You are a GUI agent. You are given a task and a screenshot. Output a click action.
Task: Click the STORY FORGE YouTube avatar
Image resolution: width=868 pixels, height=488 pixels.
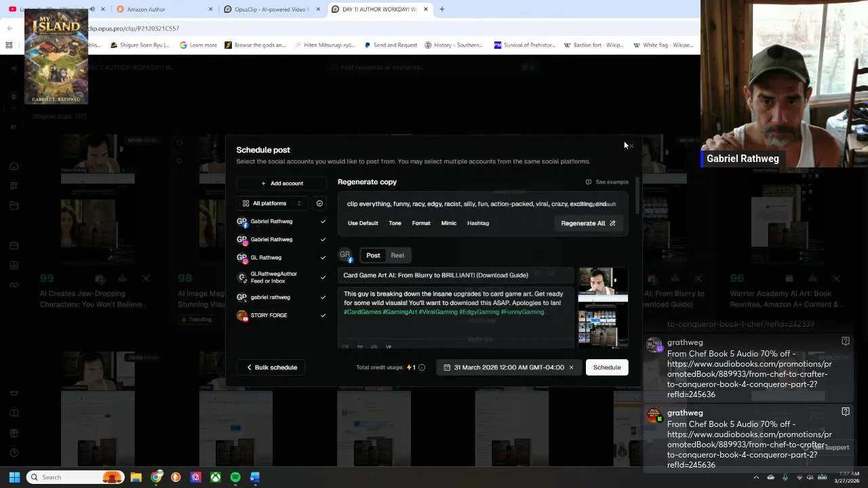pyautogui.click(x=242, y=315)
